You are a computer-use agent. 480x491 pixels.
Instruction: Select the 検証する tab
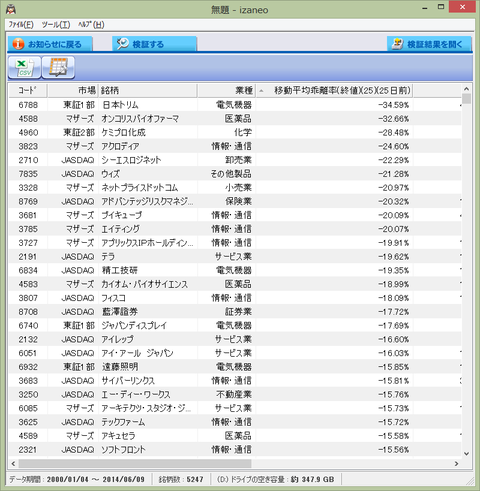[154, 44]
